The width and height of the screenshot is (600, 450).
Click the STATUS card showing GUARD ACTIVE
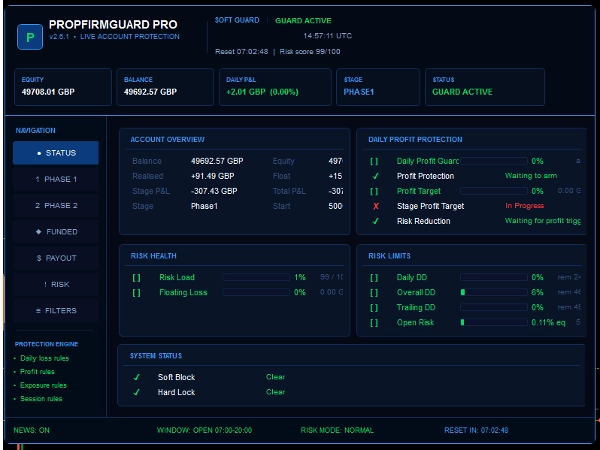tap(485, 87)
